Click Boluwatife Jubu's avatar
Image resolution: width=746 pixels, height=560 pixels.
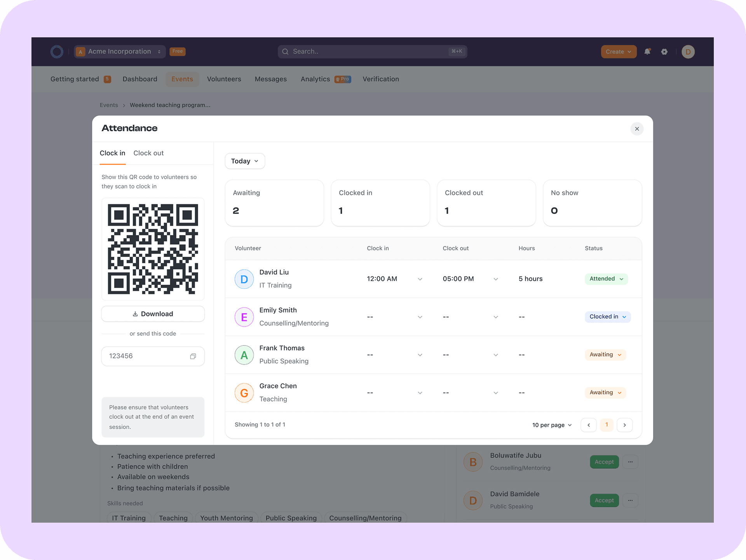coord(473,462)
